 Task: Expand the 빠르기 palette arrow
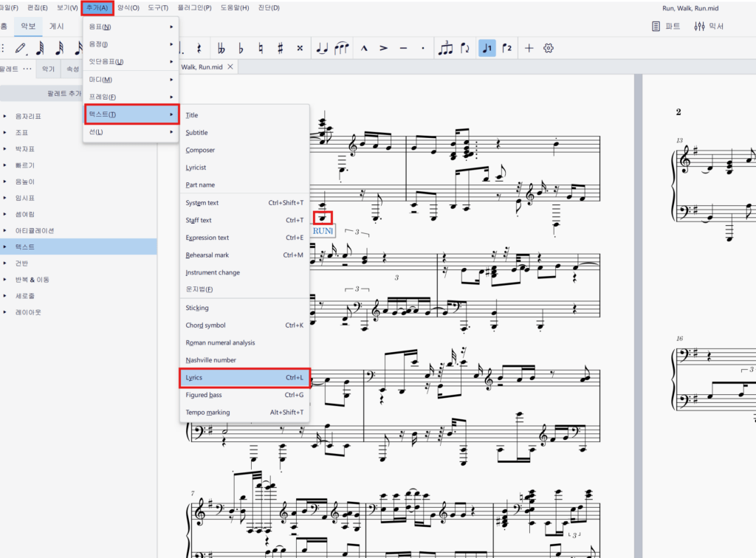tap(5, 165)
